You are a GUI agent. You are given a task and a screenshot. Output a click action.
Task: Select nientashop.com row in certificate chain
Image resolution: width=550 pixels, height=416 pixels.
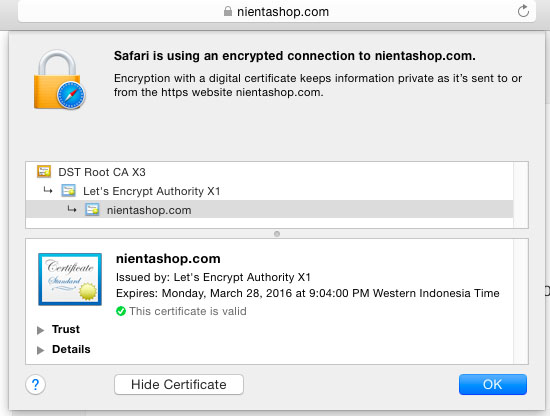click(269, 209)
